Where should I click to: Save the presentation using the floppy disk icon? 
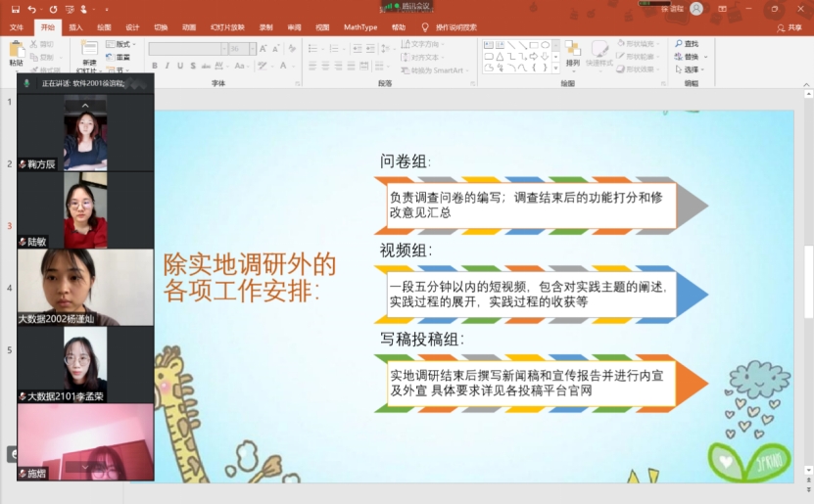pyautogui.click(x=16, y=10)
